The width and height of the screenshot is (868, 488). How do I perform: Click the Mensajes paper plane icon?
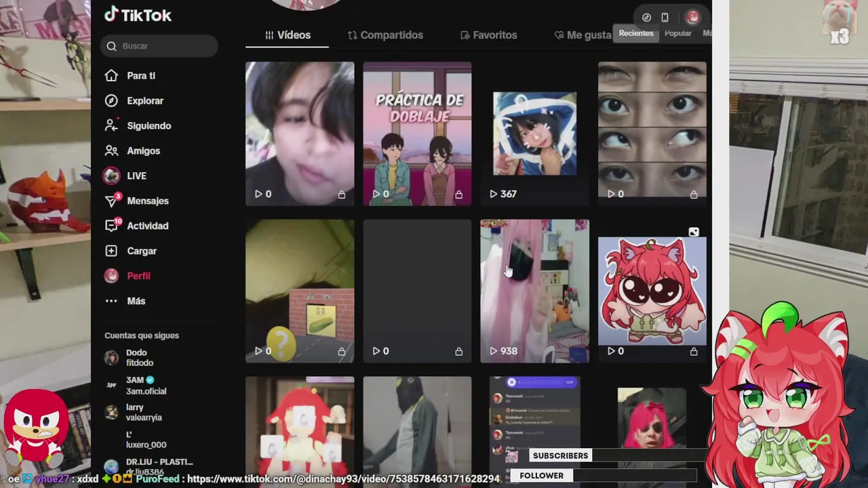[x=111, y=201]
